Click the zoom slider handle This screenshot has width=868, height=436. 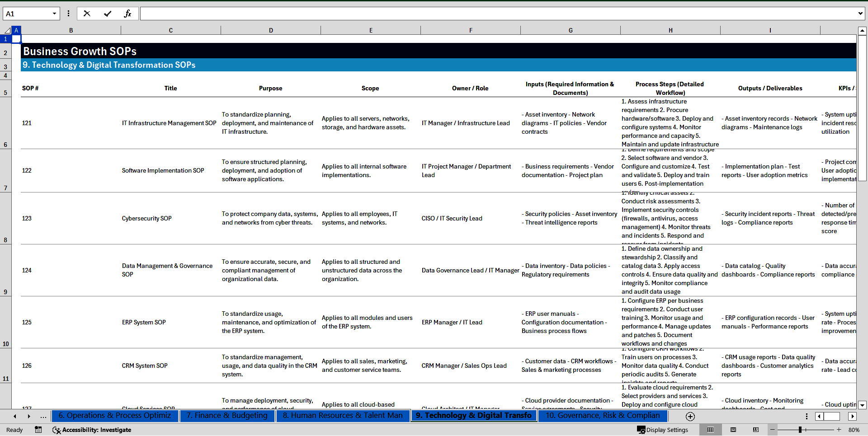(x=800, y=430)
